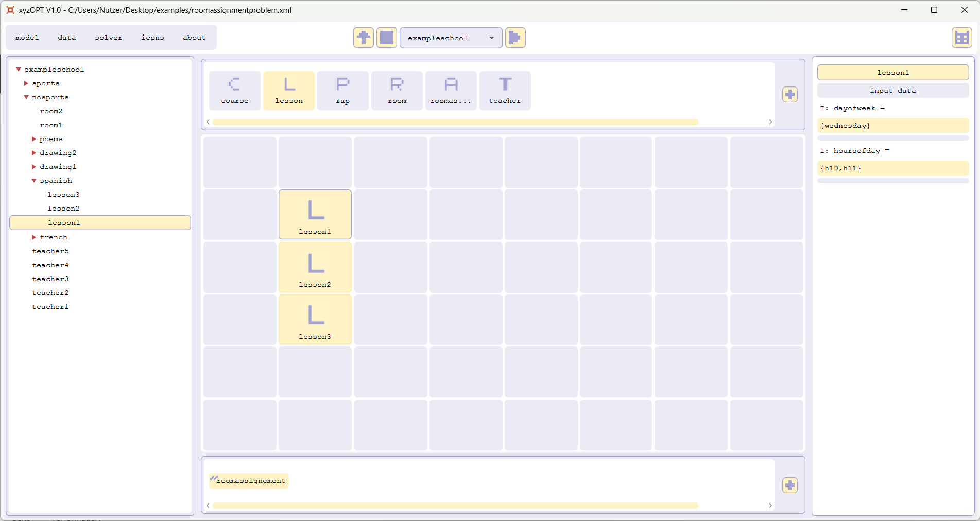Select the lesson2 tile in grid
Image resolution: width=980 pixels, height=521 pixels.
click(x=315, y=267)
